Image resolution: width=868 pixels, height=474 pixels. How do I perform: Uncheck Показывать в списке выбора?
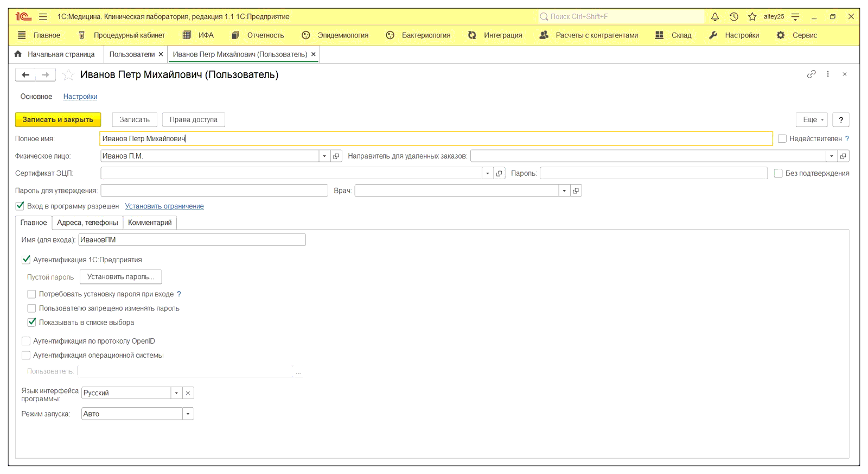click(31, 322)
